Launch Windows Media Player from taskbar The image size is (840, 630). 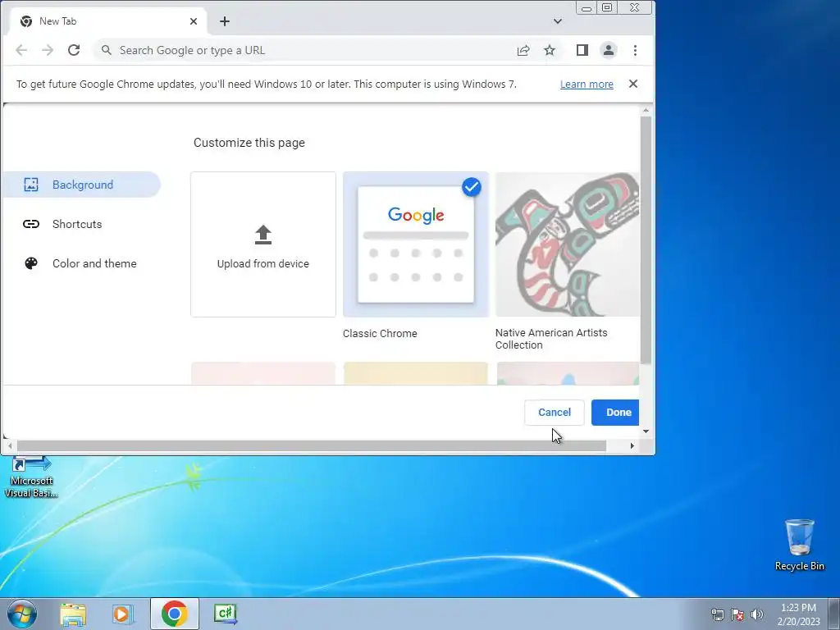pos(123,614)
